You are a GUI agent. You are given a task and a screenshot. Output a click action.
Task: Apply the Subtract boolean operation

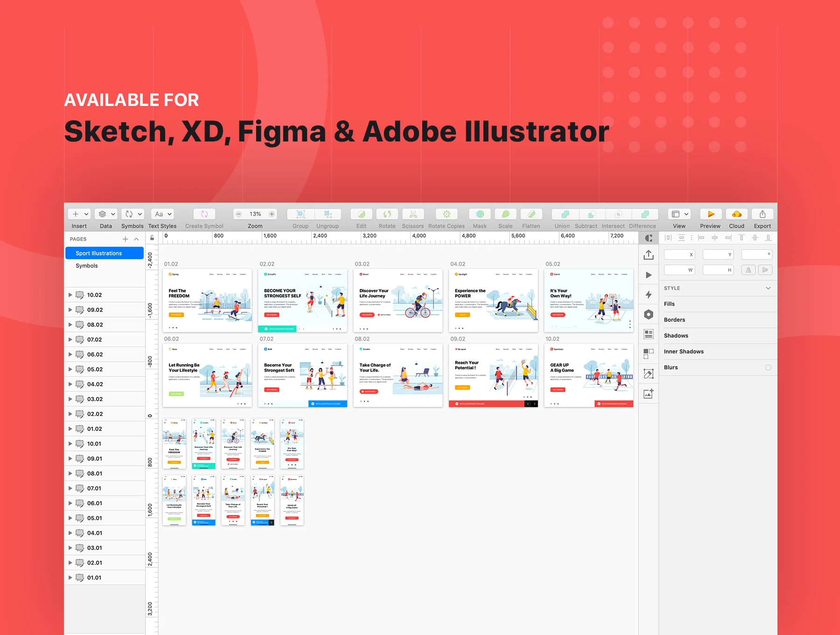(592, 214)
